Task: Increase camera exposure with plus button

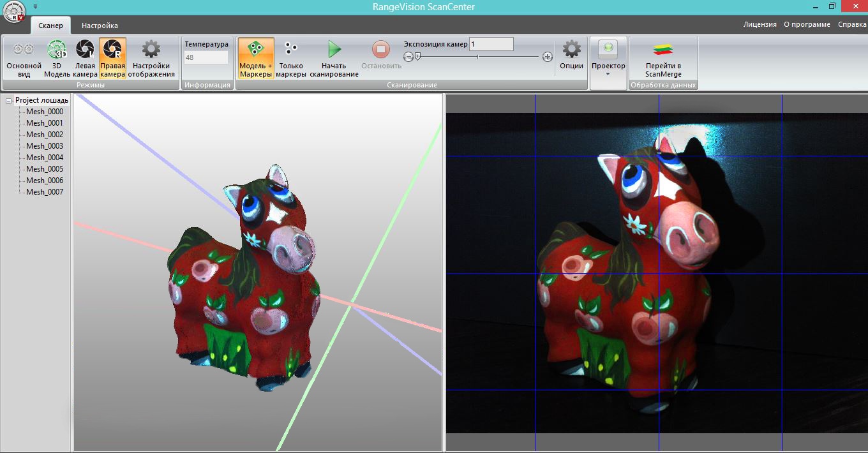Action: pos(548,57)
